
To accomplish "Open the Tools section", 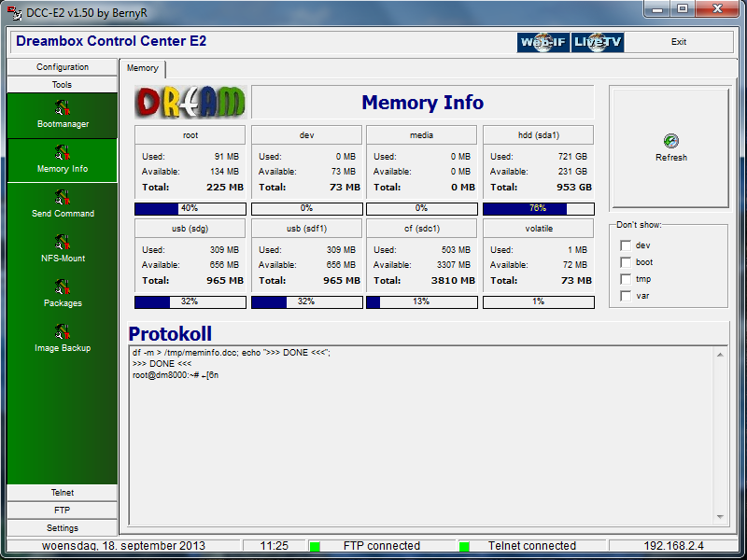I will (63, 85).
